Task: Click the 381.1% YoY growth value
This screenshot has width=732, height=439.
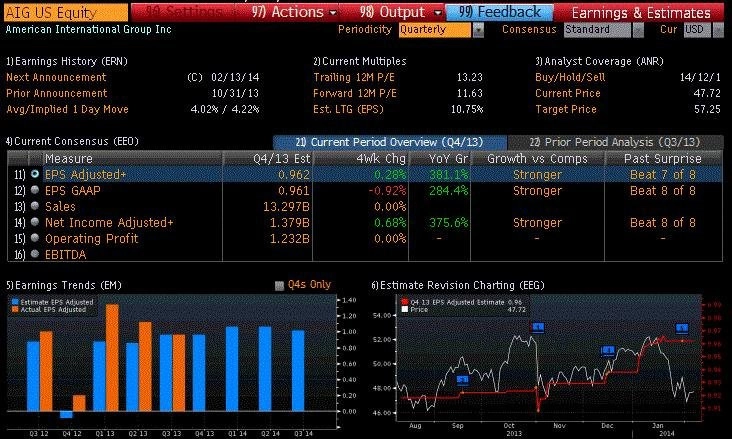Action: (449, 175)
